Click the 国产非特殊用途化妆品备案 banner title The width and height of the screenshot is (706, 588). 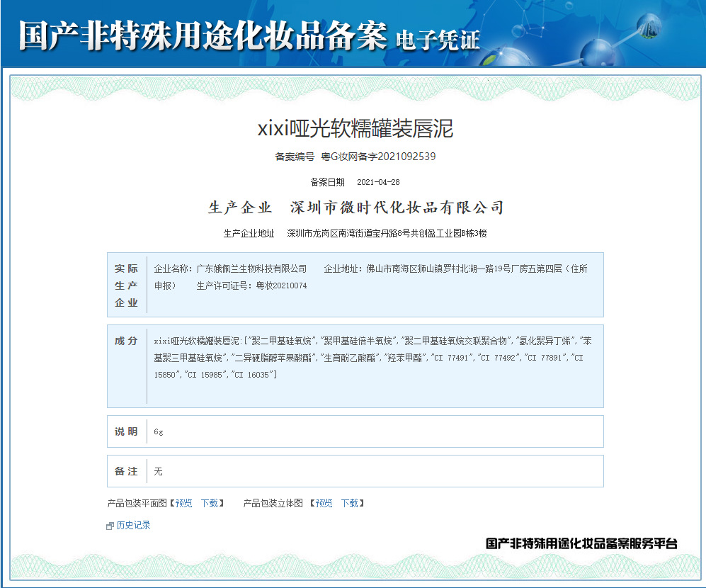click(203, 35)
